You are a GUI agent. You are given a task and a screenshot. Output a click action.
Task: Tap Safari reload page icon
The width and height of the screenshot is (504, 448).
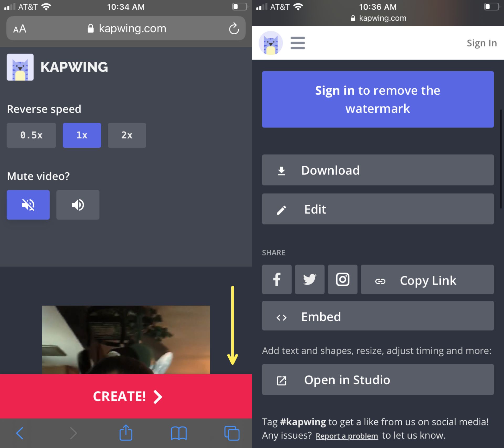click(x=234, y=29)
